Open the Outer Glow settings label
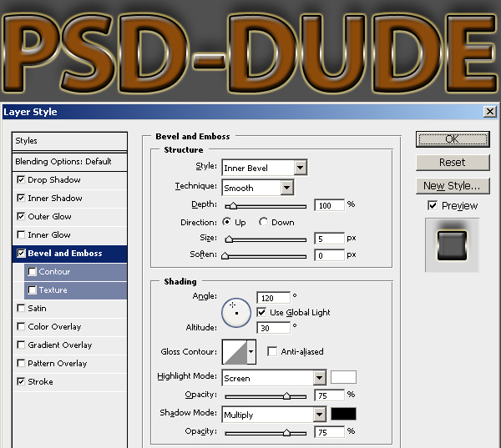 click(49, 217)
